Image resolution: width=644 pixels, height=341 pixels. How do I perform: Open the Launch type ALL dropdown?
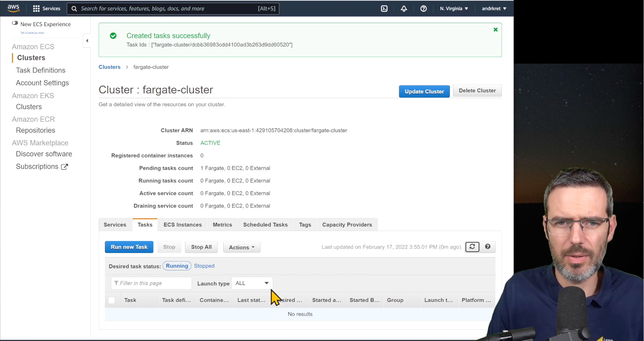[252, 283]
